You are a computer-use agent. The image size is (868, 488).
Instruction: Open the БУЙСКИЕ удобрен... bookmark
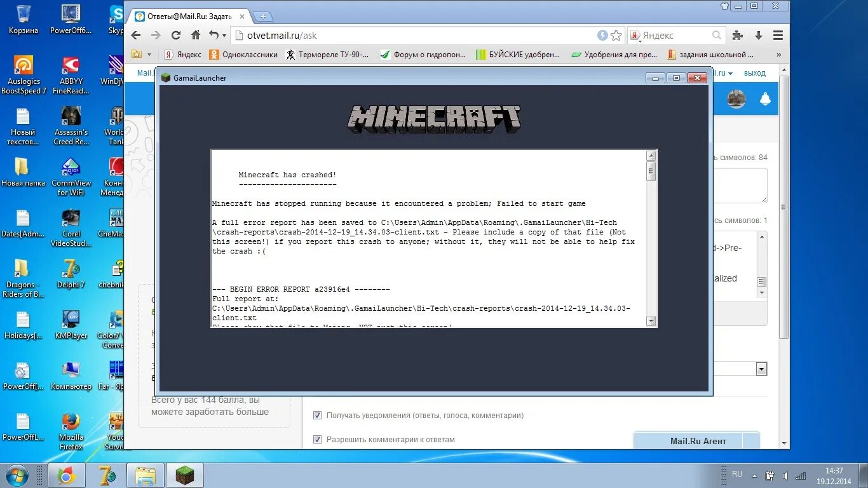(518, 55)
